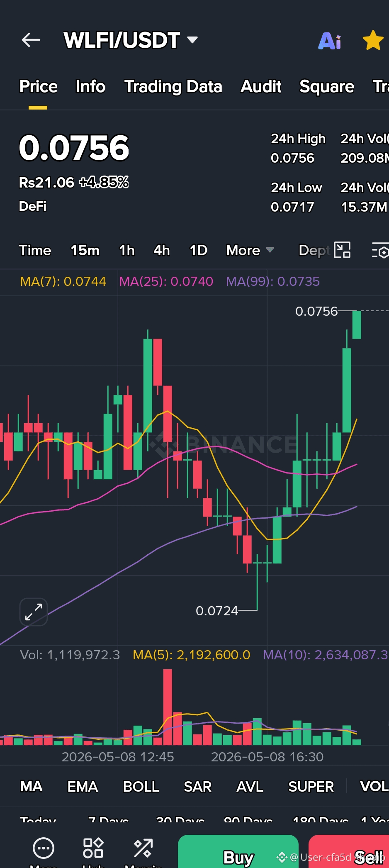
Task: Toggle the EMA indicator
Action: pos(83,786)
